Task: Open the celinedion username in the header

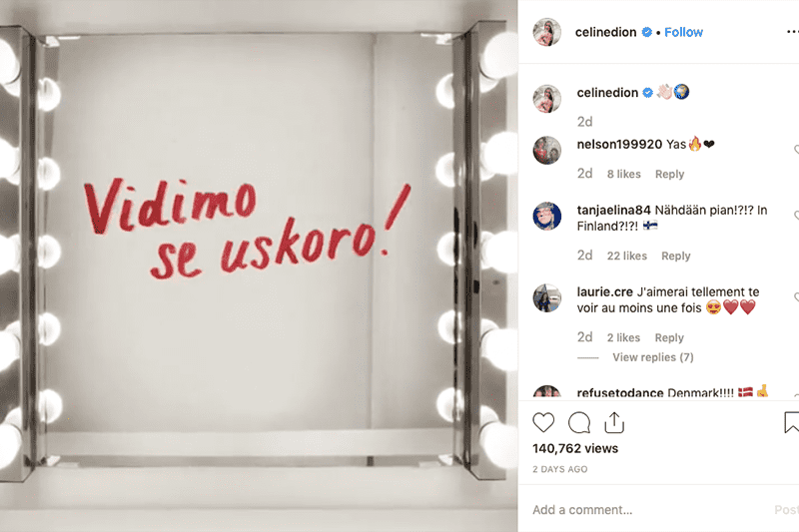Action: pos(605,32)
